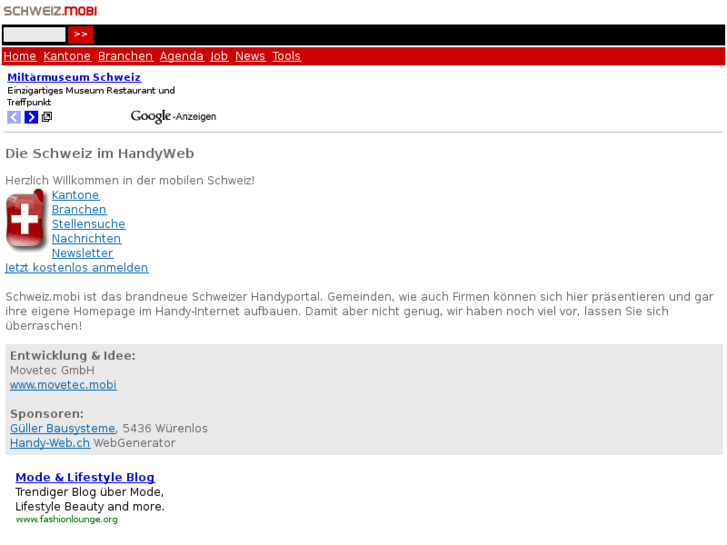Viewport: 727px width, 545px height.
Task: Open the Tools menu item
Action: point(286,56)
